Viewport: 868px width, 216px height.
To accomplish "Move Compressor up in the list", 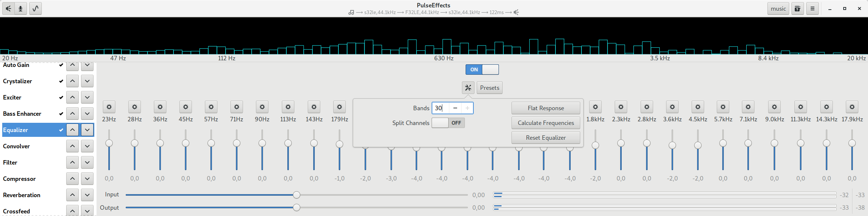I will [x=72, y=179].
